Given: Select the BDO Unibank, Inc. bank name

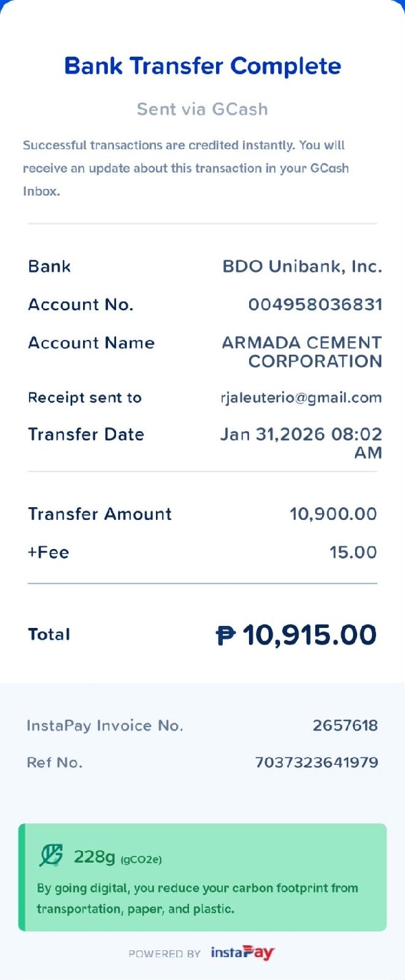Looking at the screenshot, I should [302, 266].
